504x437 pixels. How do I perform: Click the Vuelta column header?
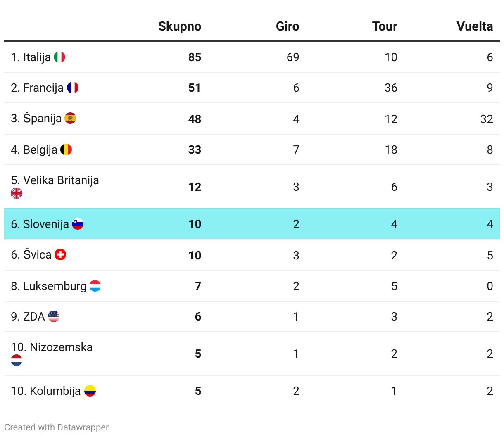point(474,26)
